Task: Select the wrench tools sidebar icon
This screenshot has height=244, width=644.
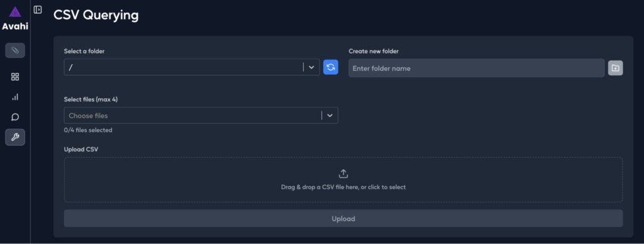Action: pos(15,137)
